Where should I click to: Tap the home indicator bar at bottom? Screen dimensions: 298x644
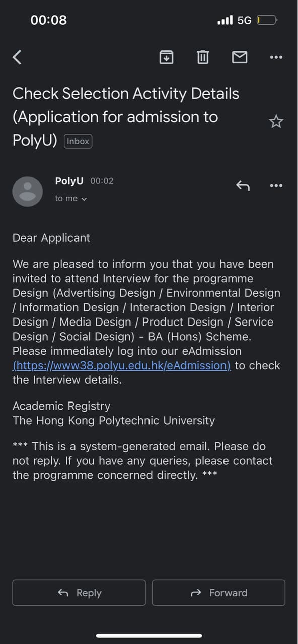click(149, 636)
